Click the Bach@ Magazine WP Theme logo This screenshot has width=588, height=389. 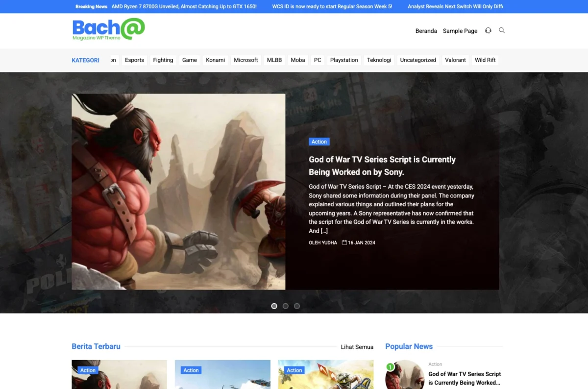point(109,29)
